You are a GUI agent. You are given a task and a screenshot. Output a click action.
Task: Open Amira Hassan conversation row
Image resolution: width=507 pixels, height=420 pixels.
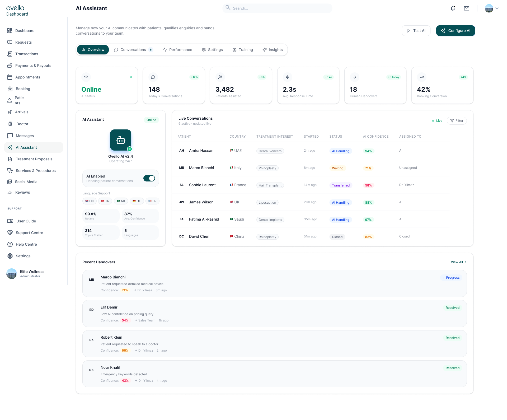pos(311,151)
